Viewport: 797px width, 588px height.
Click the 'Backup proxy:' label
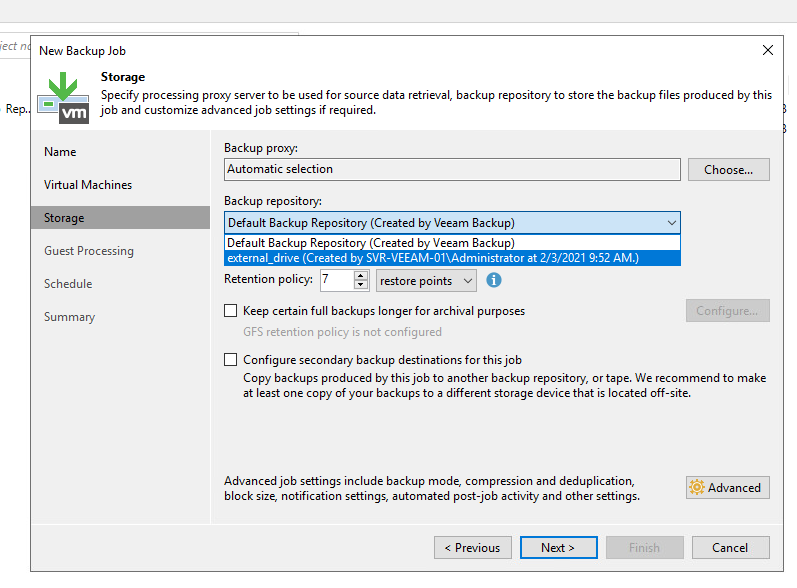coord(261,148)
